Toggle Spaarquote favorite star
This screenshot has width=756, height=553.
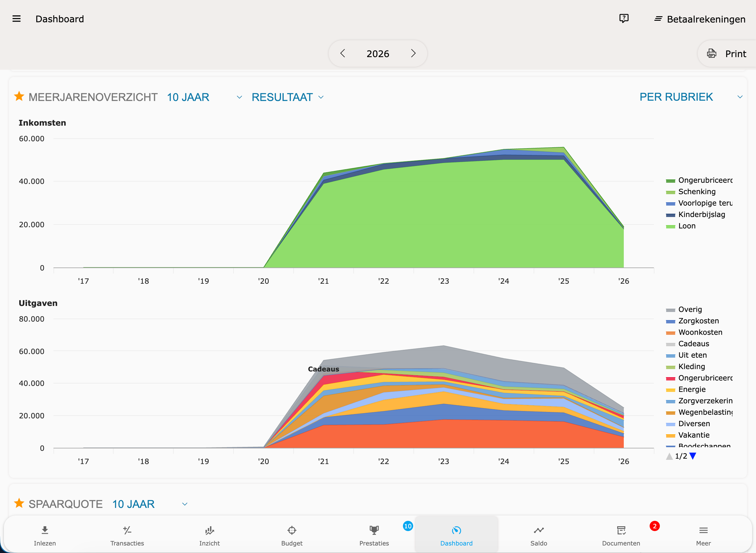(19, 503)
